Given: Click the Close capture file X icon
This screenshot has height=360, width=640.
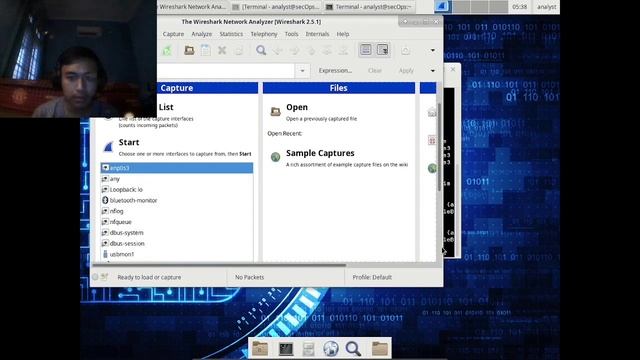Looking at the screenshot, I should tap(222, 50).
